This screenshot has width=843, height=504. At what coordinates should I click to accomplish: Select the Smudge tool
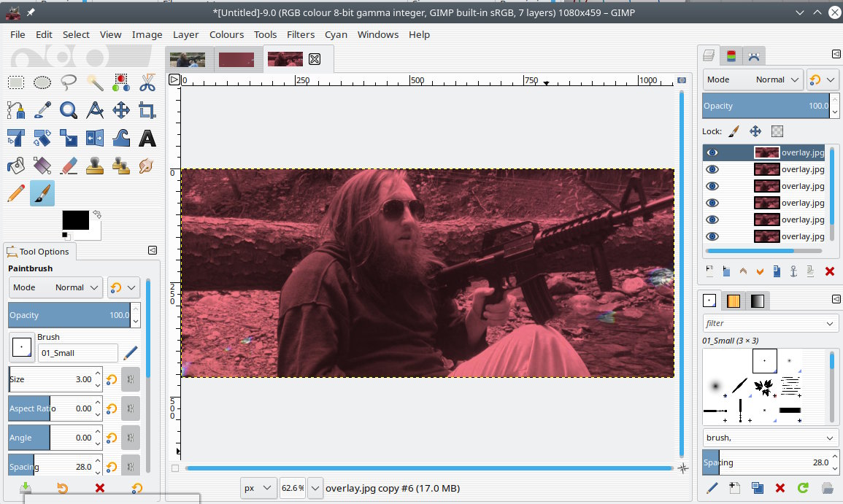147,166
